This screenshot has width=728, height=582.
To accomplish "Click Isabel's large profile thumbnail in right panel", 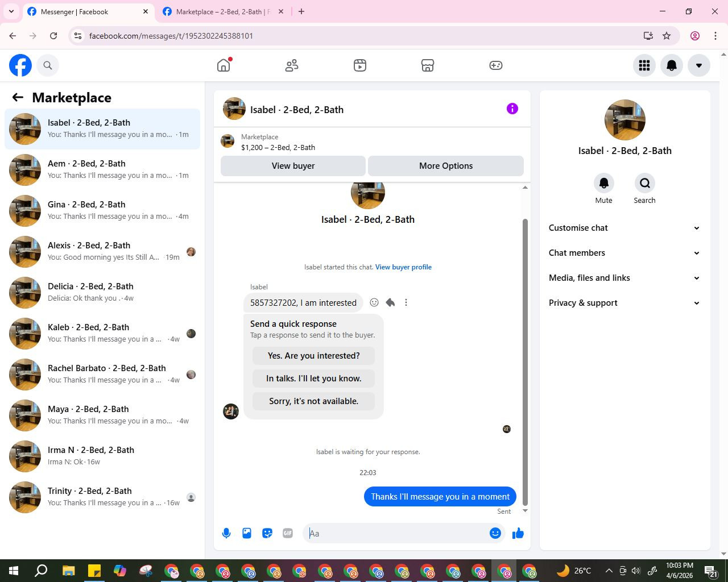I will pos(624,120).
